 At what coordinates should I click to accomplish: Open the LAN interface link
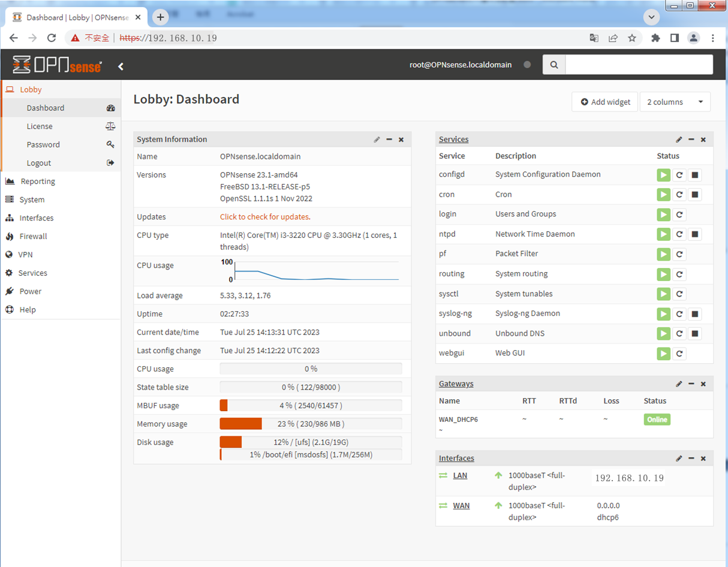pyautogui.click(x=460, y=476)
